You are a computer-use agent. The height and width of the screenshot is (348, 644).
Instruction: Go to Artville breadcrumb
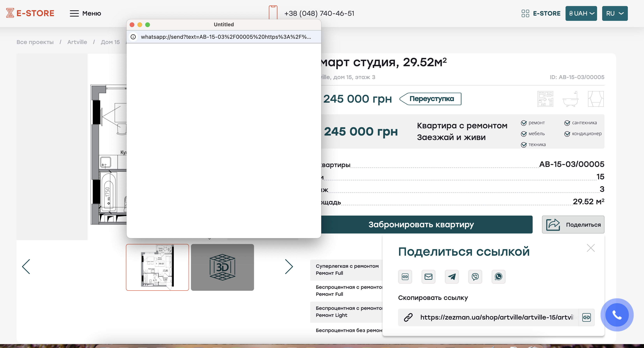(77, 42)
